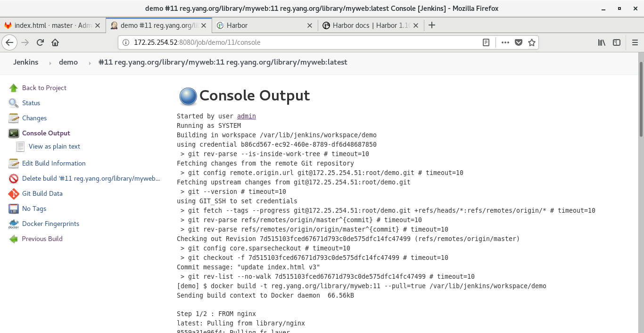Open a new tab with plus button

[431, 25]
